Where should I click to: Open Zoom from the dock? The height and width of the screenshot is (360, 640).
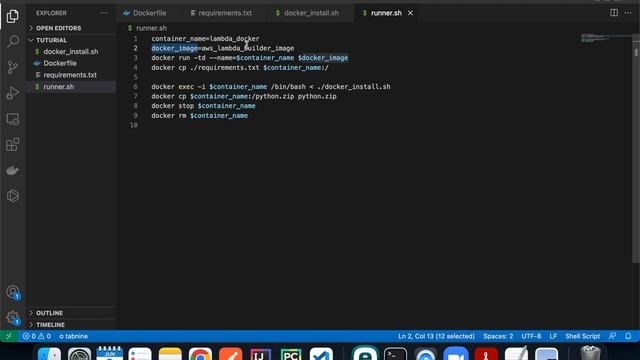click(456, 353)
